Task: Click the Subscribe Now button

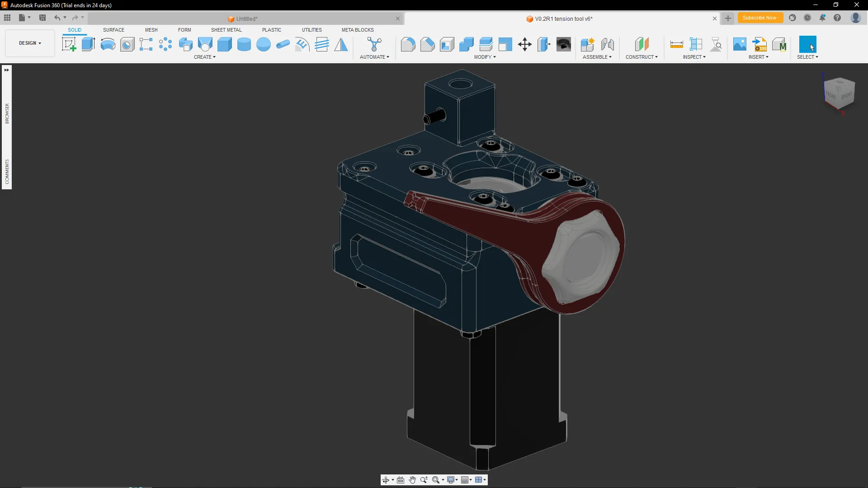Action: pos(759,18)
